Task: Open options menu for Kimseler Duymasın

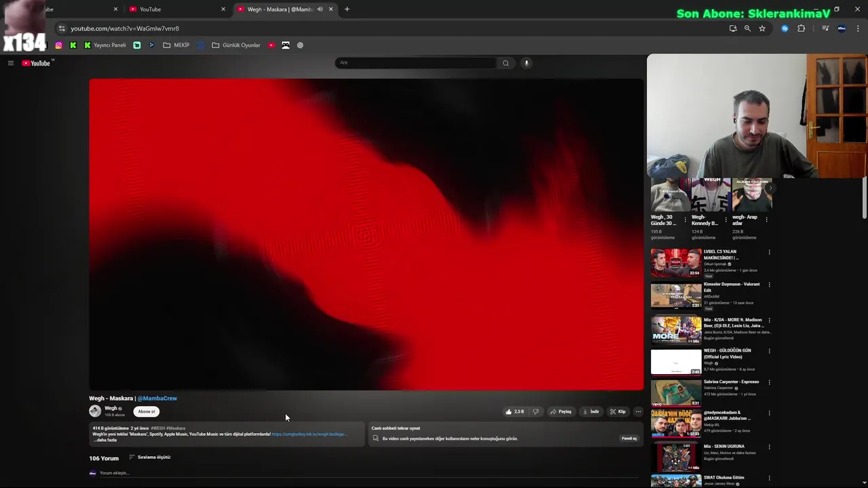Action: coord(769,285)
